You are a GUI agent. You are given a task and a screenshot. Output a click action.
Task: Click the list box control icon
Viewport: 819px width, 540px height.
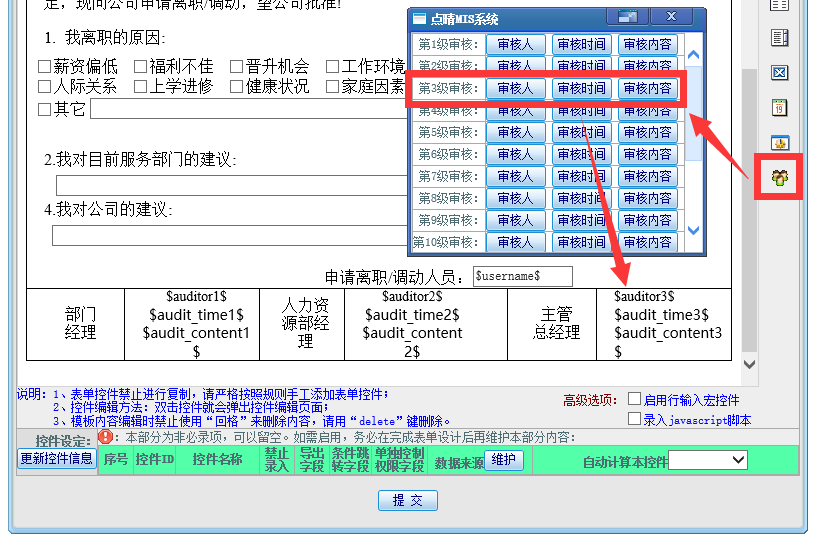(780, 38)
